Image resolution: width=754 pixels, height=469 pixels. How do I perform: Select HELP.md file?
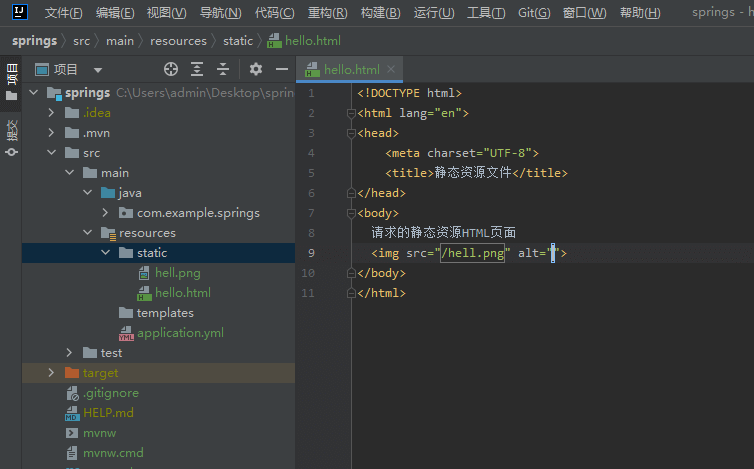(x=108, y=413)
